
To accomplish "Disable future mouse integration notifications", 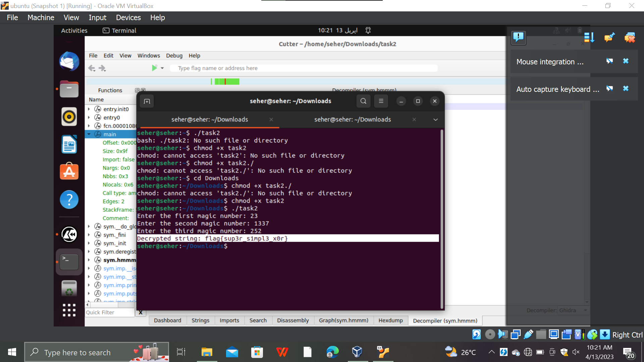I will point(609,61).
